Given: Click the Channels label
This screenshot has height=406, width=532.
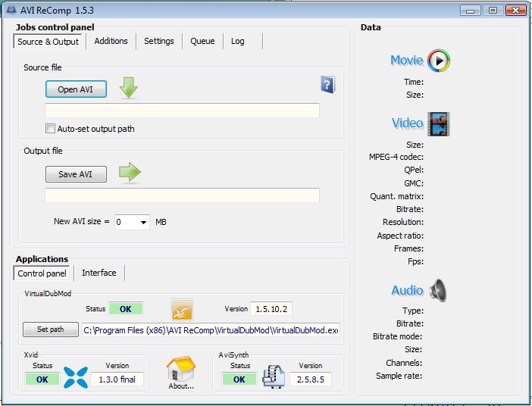Looking at the screenshot, I should tap(404, 363).
